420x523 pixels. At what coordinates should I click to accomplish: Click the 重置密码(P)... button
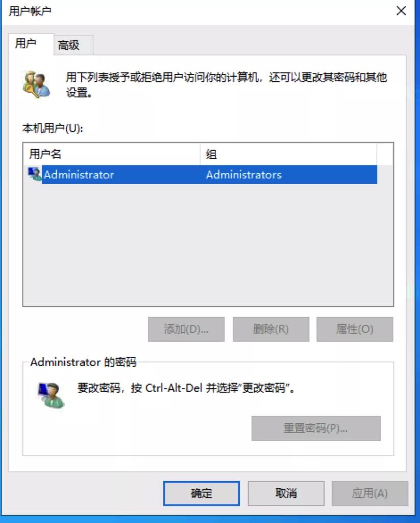pos(316,428)
